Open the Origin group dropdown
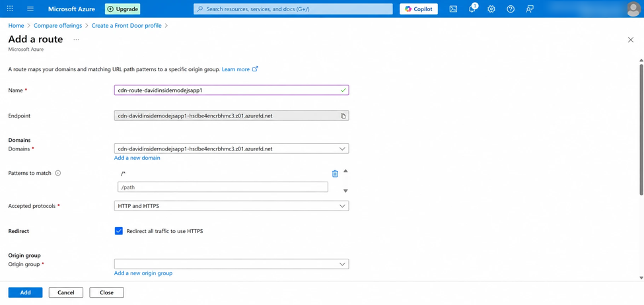The height and width of the screenshot is (305, 644). coord(231,264)
